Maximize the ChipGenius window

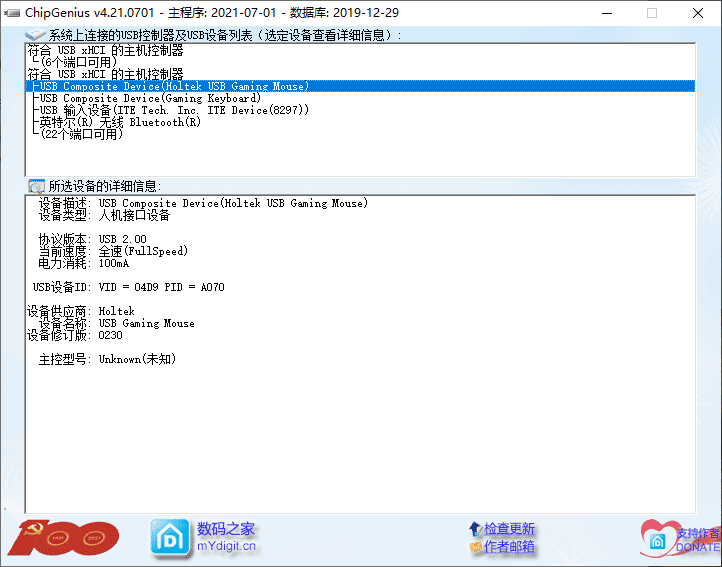[x=652, y=13]
